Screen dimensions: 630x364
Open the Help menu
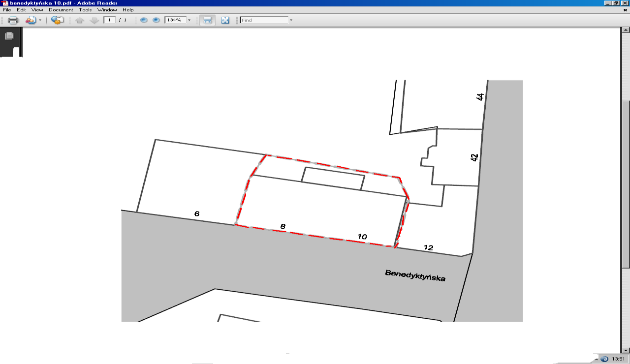pos(128,10)
